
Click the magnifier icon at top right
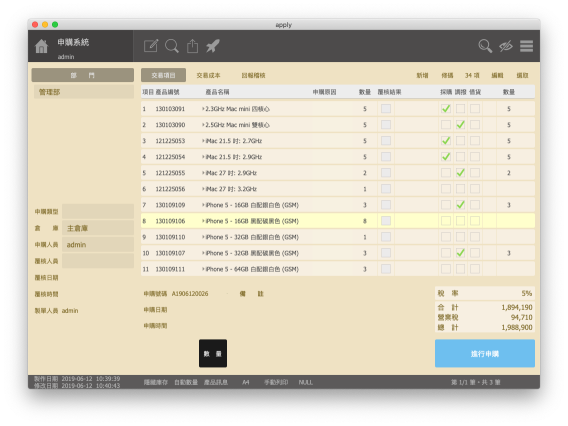485,46
